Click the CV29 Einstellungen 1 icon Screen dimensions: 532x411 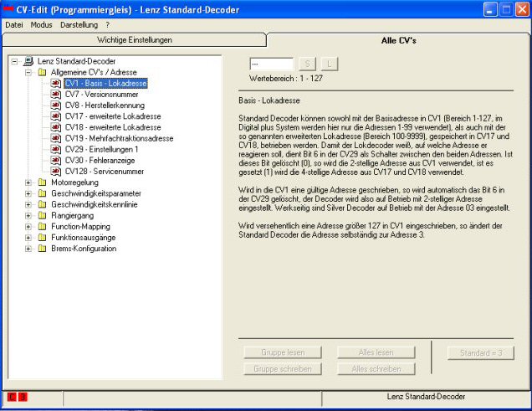[55, 149]
